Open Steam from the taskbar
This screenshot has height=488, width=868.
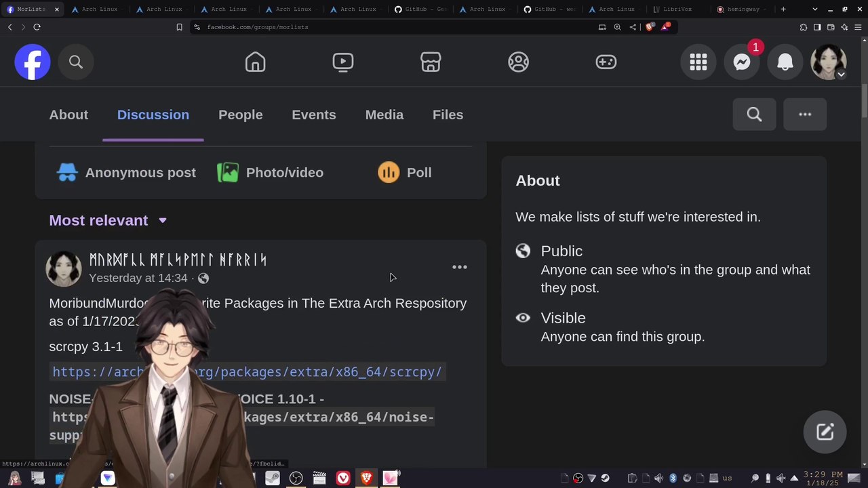[273, 479]
